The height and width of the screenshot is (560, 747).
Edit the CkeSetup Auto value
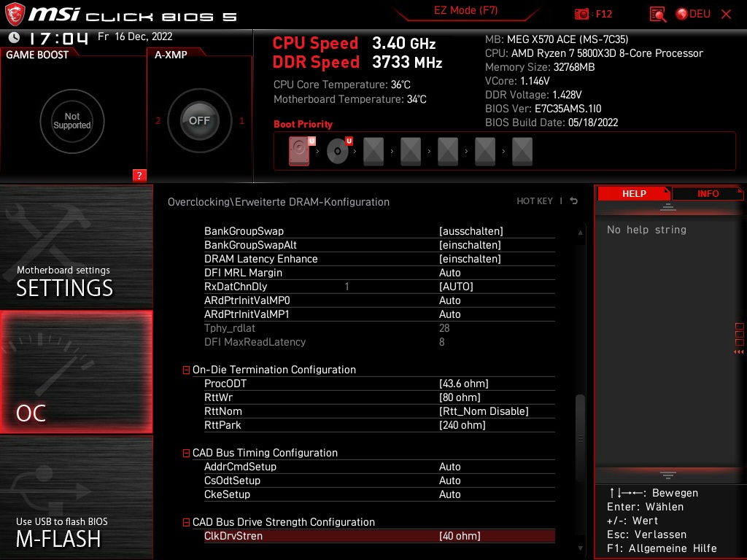pos(449,494)
